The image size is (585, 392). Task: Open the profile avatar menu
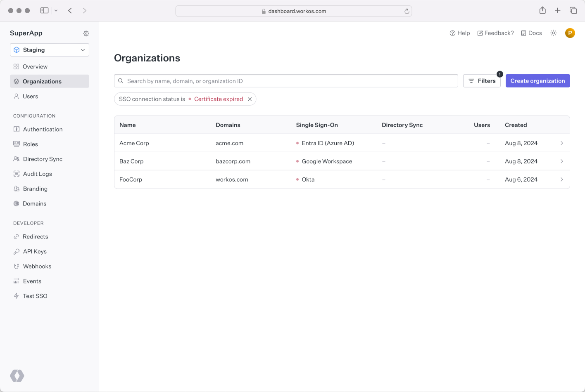click(570, 33)
